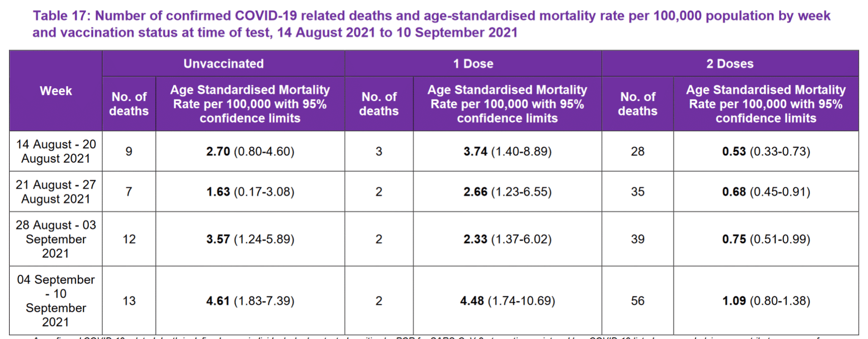Select the 56 deaths cell under 2 Doses
Screen dimensions: 868x339
pyautogui.click(x=637, y=301)
